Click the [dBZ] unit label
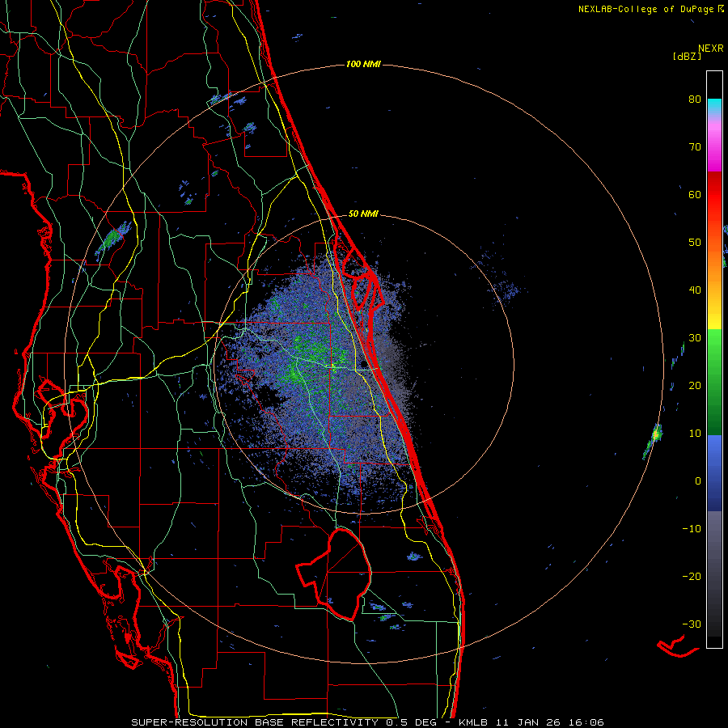The height and width of the screenshot is (728, 728). coord(687,56)
